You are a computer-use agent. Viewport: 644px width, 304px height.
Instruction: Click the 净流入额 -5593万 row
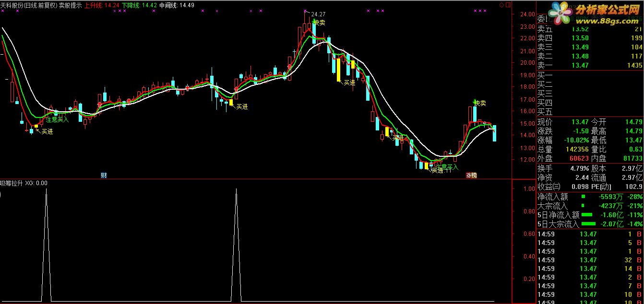tap(590, 197)
